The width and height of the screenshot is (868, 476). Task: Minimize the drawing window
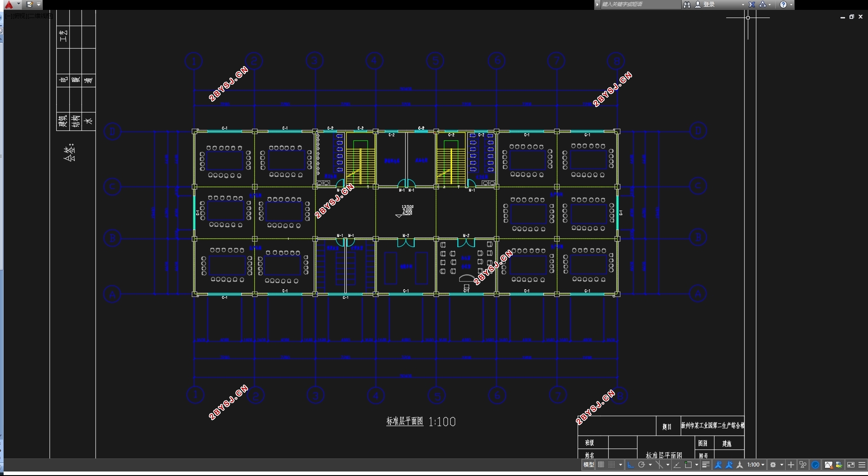pos(842,17)
